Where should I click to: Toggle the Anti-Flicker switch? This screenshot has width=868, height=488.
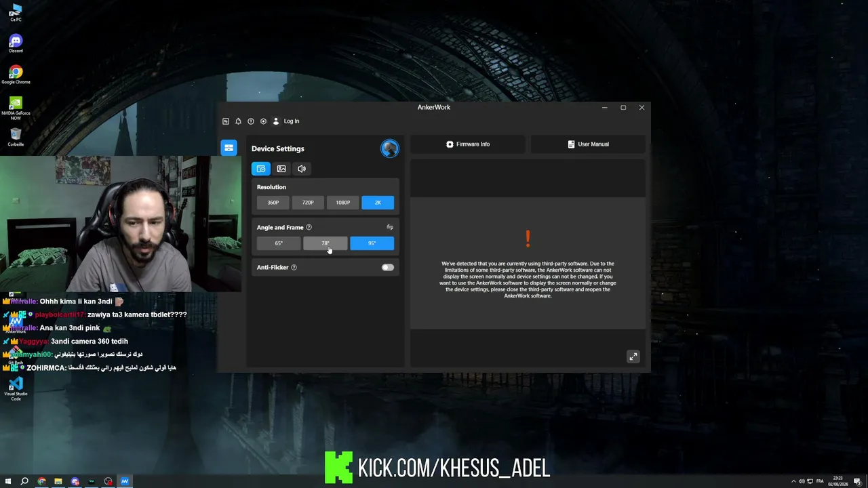click(387, 268)
